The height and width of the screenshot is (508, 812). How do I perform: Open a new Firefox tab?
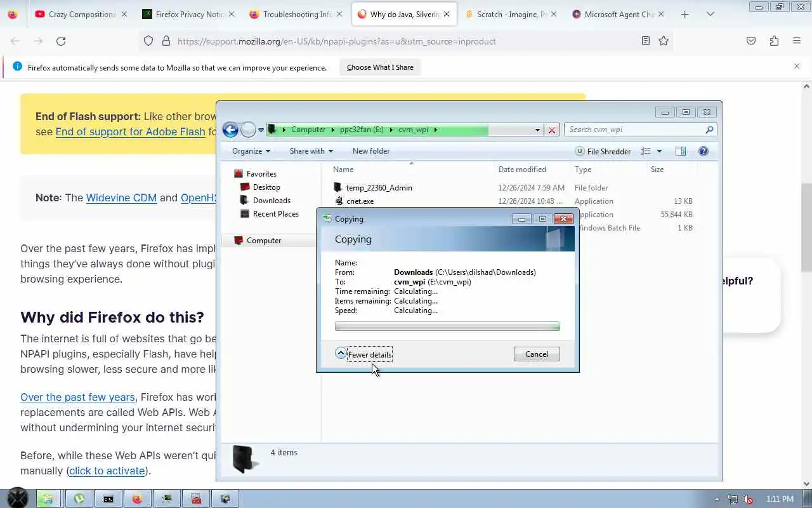coord(684,14)
